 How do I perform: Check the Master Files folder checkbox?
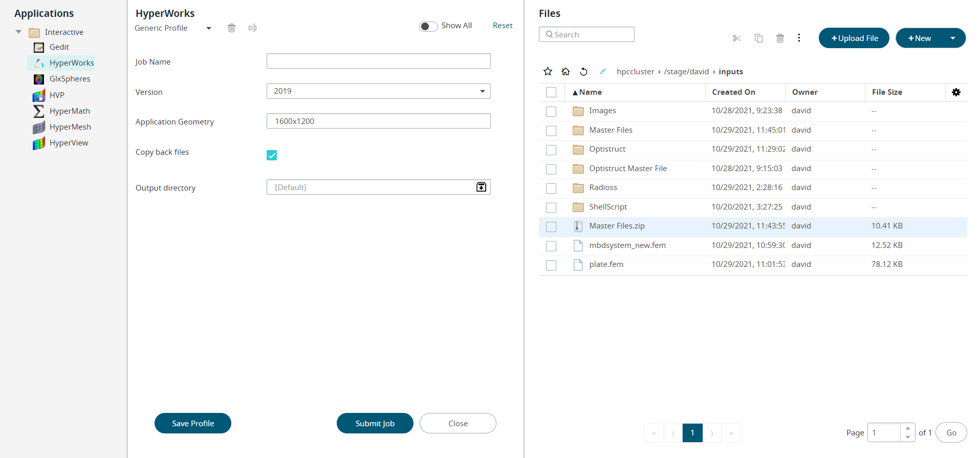551,131
